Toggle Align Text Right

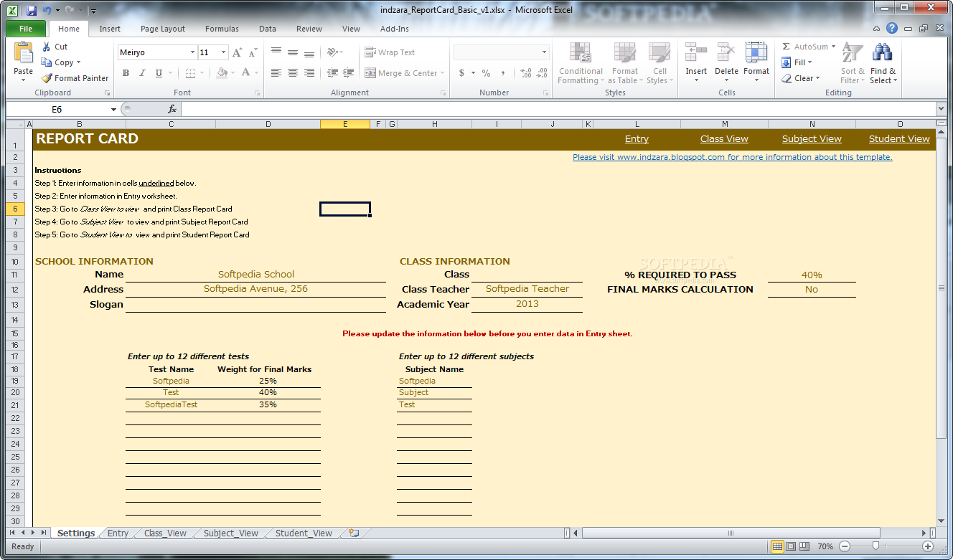click(x=309, y=73)
